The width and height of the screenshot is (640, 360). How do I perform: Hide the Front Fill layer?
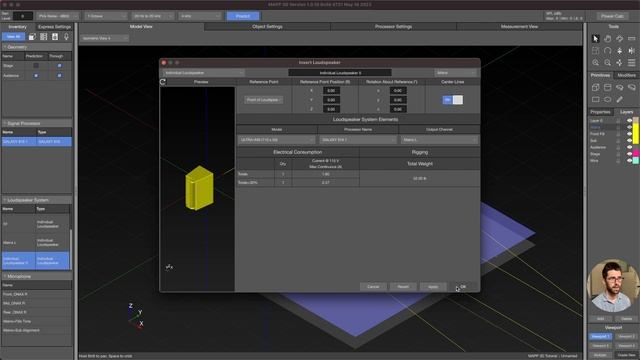click(629, 134)
